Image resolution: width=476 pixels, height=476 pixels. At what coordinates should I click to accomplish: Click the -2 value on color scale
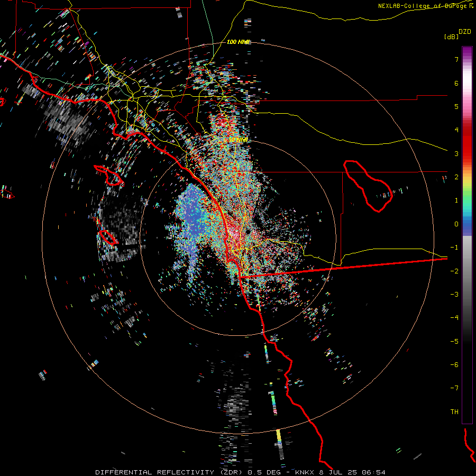454,271
